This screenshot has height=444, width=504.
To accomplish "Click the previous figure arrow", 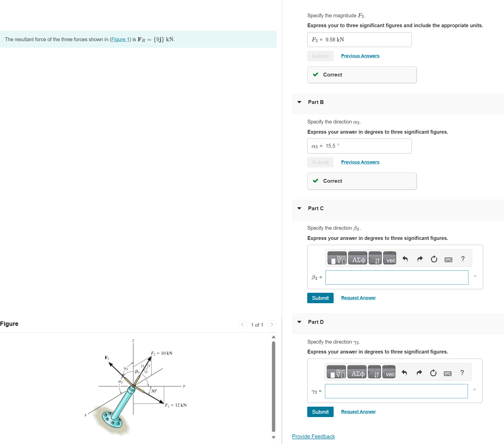I will click(x=242, y=325).
